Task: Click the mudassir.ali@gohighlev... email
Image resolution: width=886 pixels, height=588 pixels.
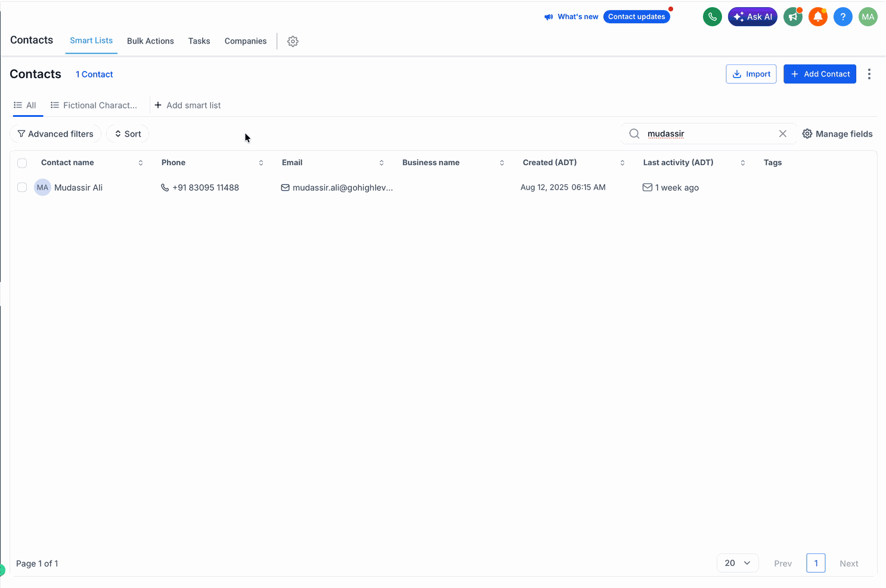Action: [343, 187]
